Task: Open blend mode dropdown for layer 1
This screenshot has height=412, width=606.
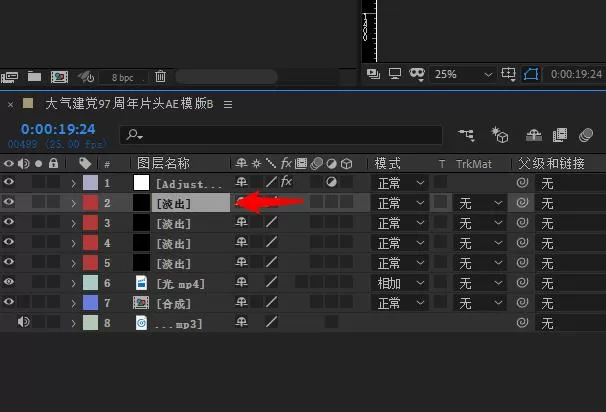Action: coord(400,183)
